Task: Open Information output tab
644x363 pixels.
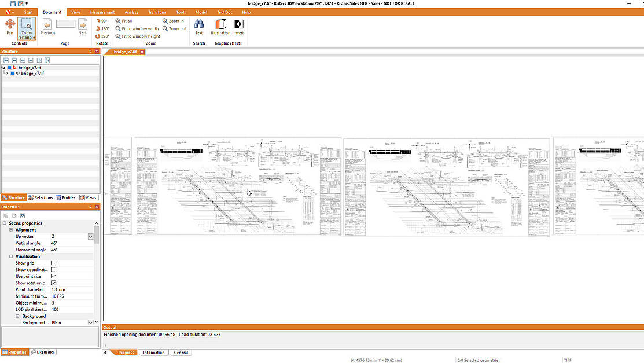Action: (x=153, y=353)
